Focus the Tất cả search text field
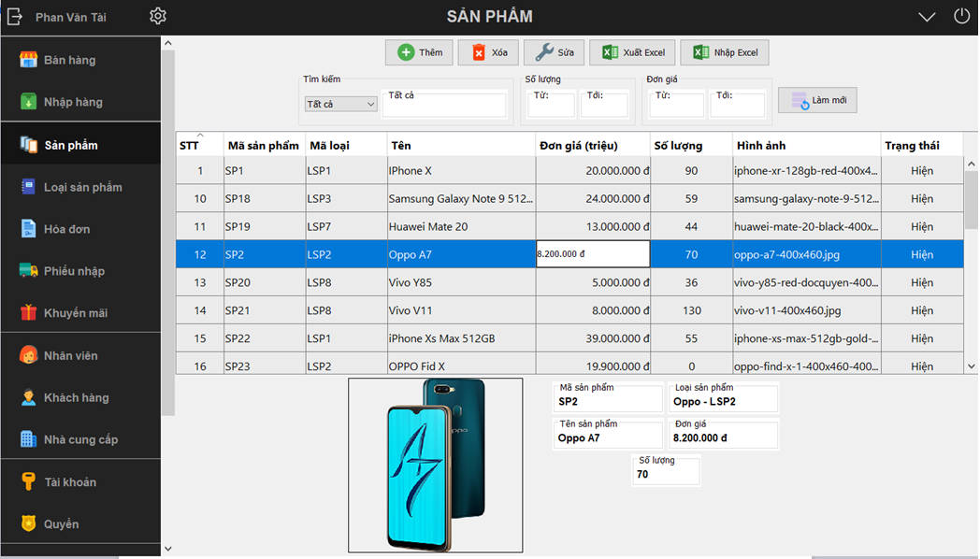Viewport: 980px width, 559px height. 444,104
